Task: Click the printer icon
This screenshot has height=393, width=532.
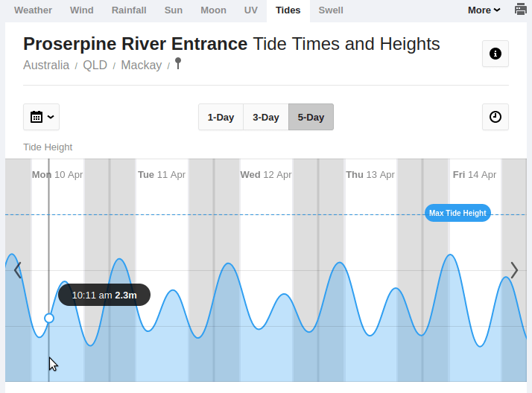Action: tap(521, 10)
